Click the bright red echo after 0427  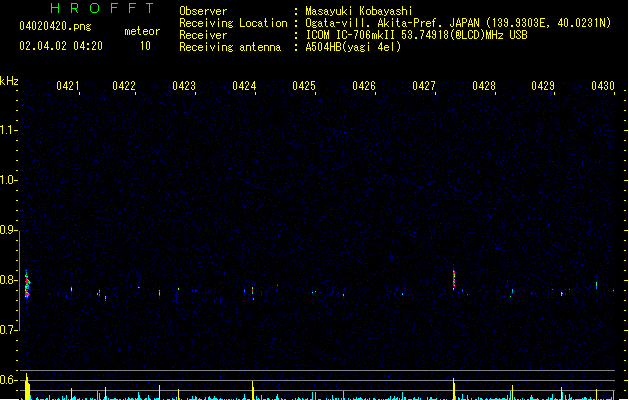coord(454,278)
